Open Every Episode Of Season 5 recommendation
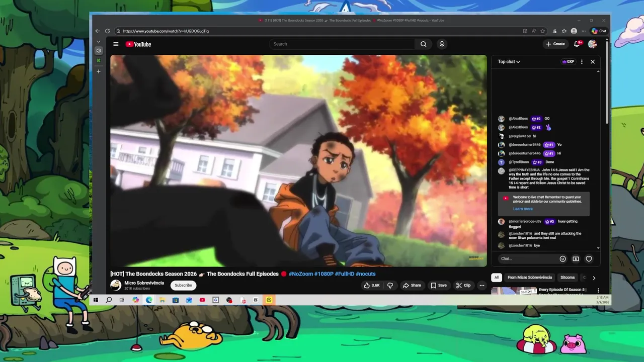644x362 pixels. (562, 290)
